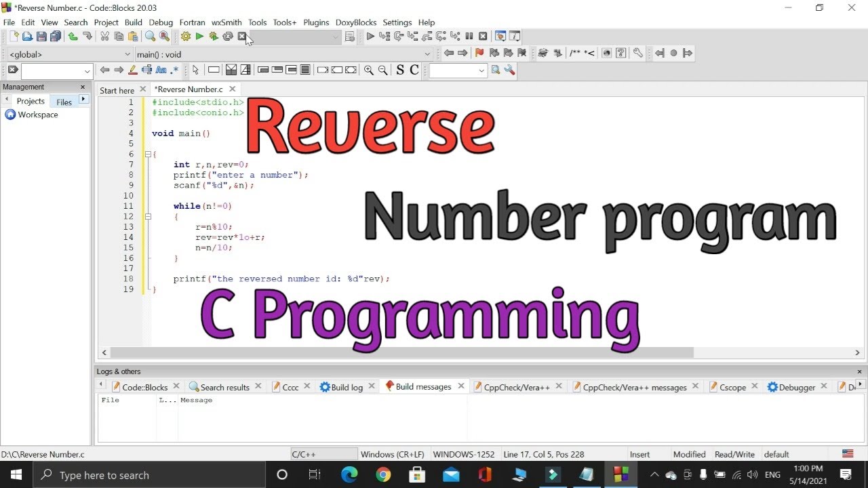868x488 pixels.
Task: Open the build target dropdown
Action: (x=335, y=37)
